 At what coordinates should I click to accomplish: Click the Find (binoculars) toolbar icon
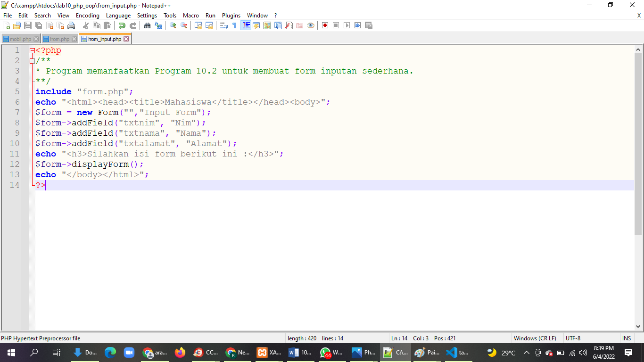pos(147,25)
